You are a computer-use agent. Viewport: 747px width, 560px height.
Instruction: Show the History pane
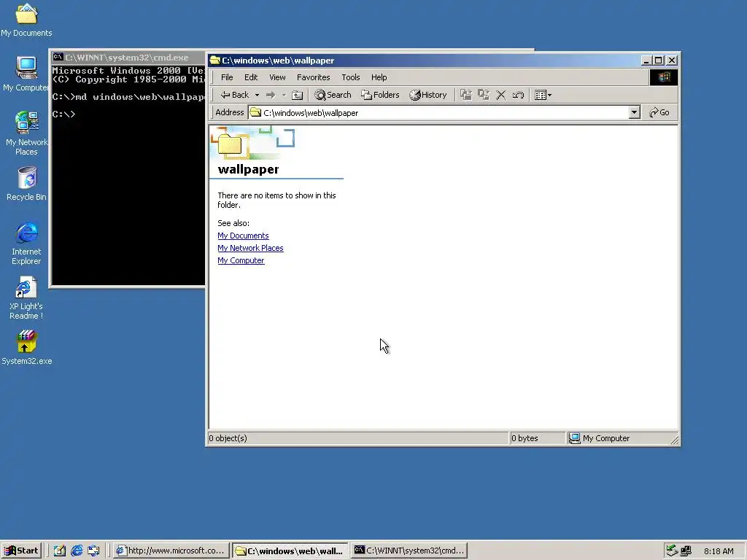tap(428, 95)
